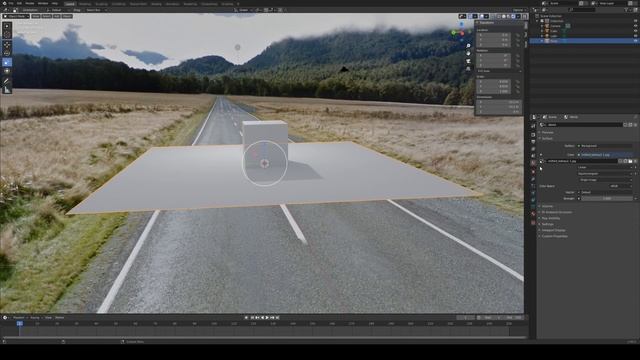Open the Modifiers properties tab
This screenshot has width=640, height=360.
pyautogui.click(x=533, y=179)
